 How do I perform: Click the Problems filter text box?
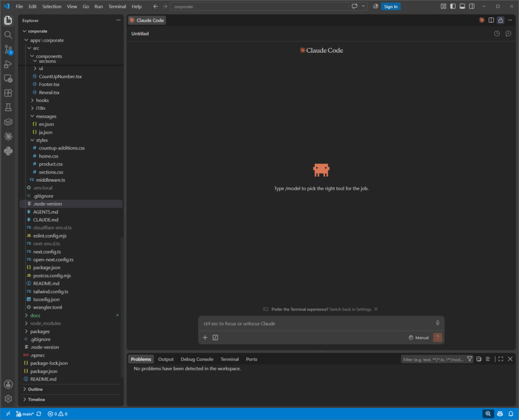coord(433,359)
